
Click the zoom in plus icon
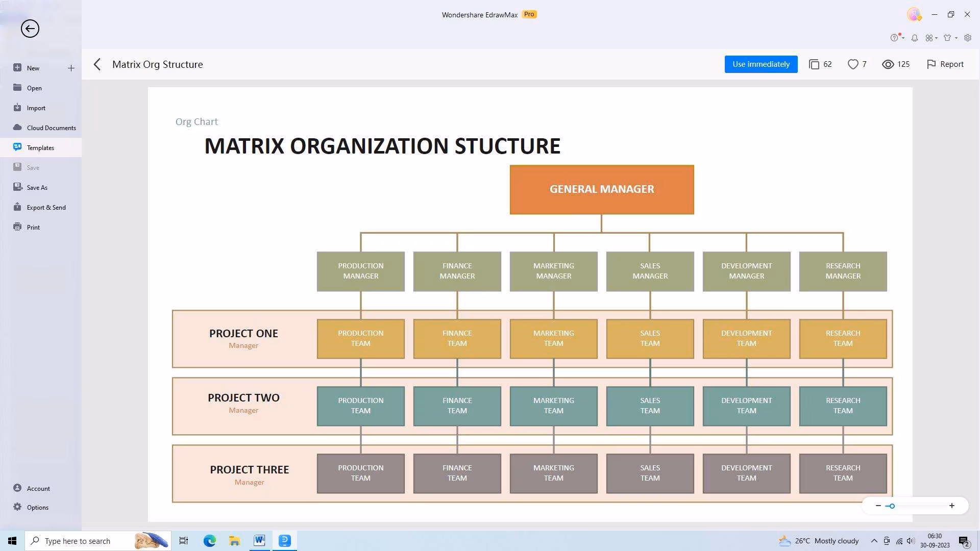point(952,506)
